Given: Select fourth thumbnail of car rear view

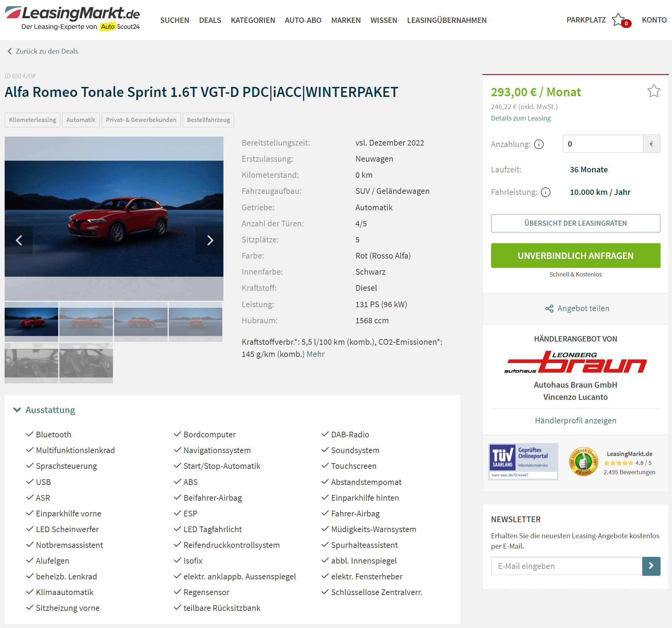Looking at the screenshot, I should click(196, 322).
